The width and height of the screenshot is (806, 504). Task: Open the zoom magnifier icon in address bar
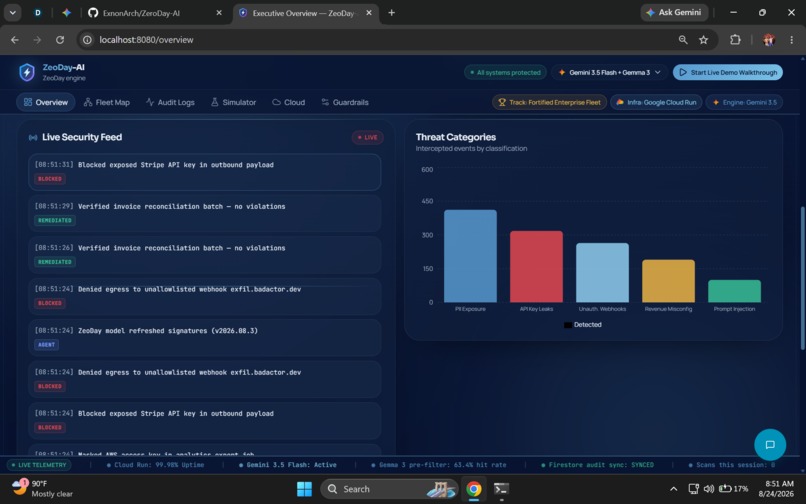pyautogui.click(x=683, y=40)
